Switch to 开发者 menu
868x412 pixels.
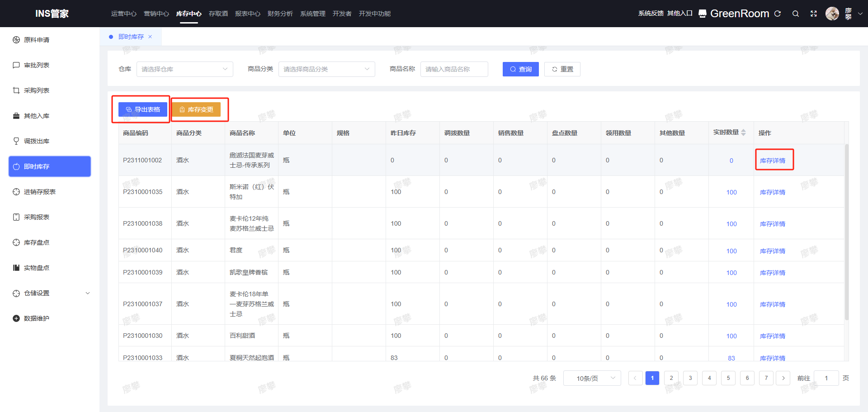[x=342, y=14]
